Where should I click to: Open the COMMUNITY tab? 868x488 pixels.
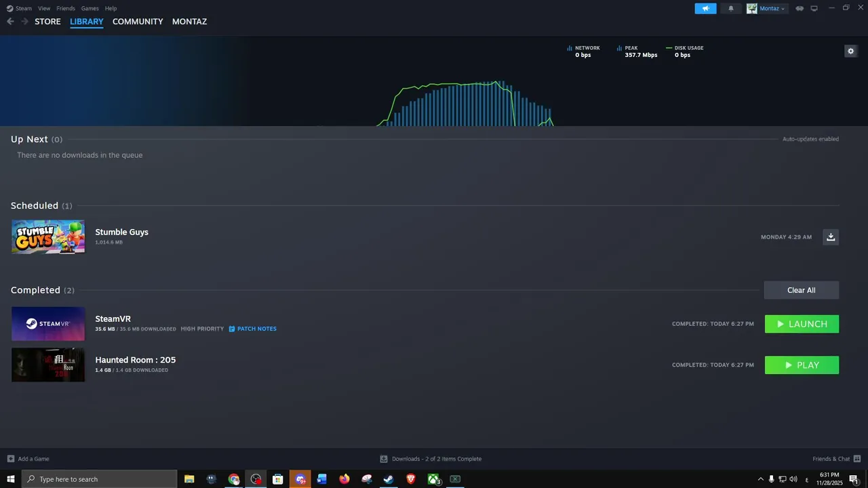tap(138, 22)
